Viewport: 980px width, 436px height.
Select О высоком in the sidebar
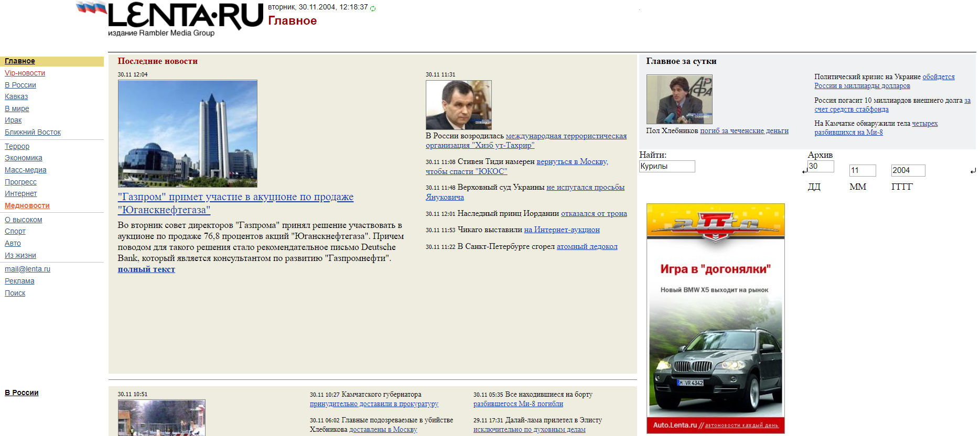(24, 220)
